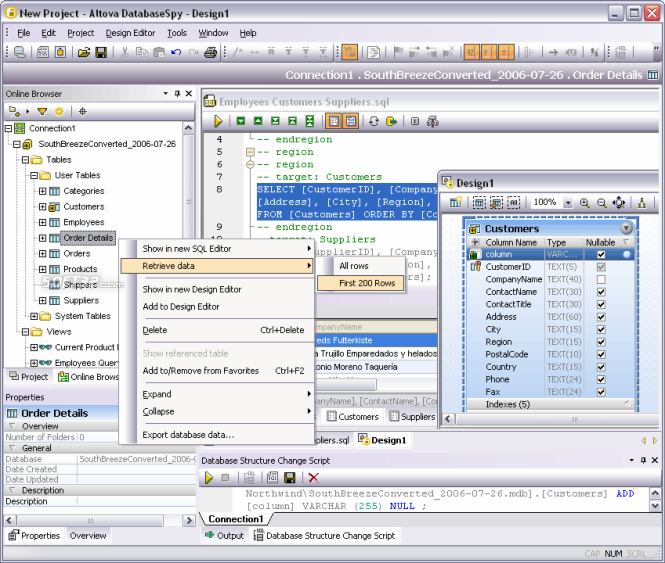The image size is (665, 563).
Task: Choose Export database data menu entry
Action: click(x=188, y=435)
